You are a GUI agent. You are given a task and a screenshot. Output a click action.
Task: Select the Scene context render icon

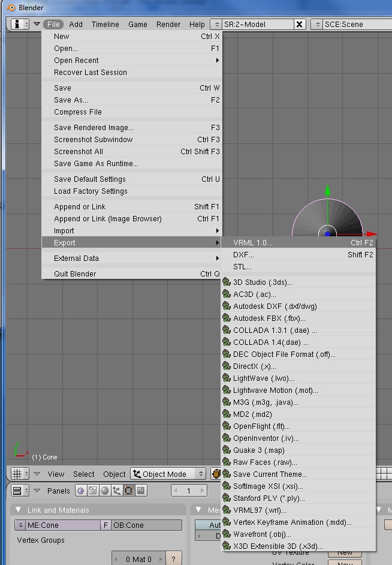(141, 491)
